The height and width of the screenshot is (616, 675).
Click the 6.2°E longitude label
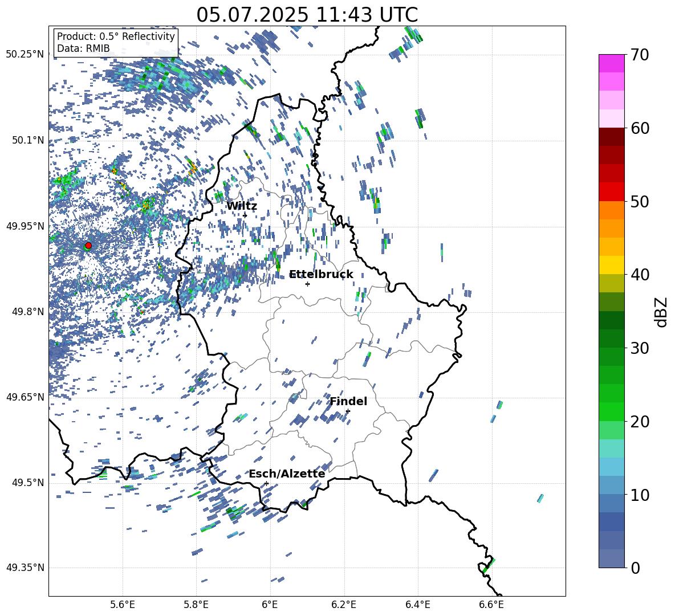[344, 605]
